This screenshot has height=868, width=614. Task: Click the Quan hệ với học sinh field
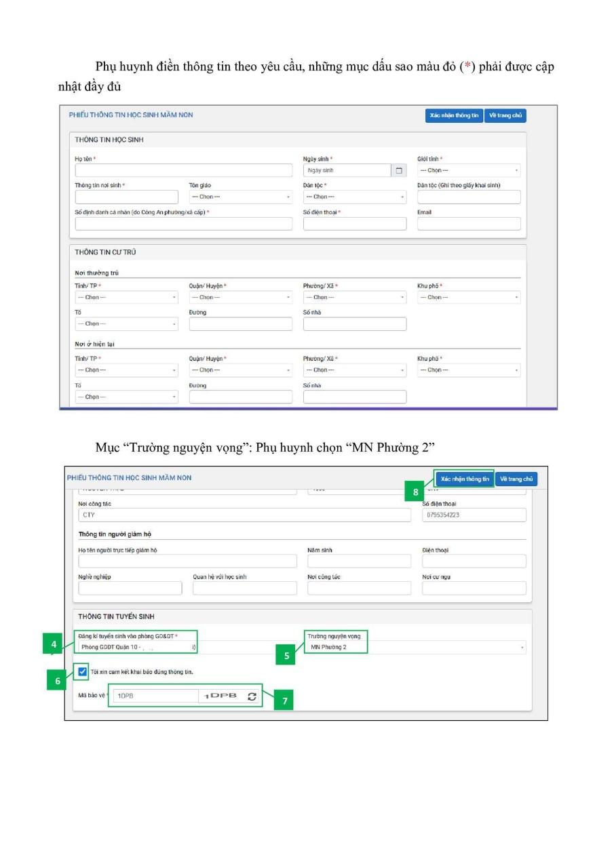click(x=245, y=588)
